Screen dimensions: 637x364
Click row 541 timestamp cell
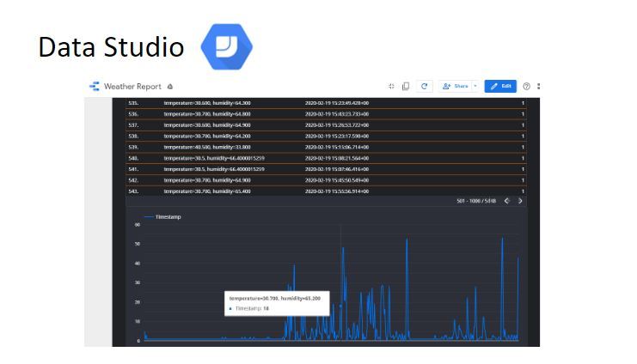tap(337, 169)
